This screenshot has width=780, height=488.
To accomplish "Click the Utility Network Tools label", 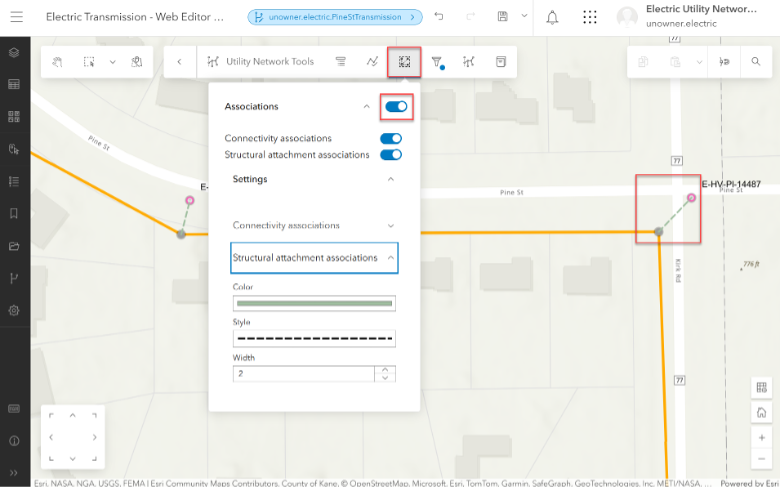I will pos(270,62).
